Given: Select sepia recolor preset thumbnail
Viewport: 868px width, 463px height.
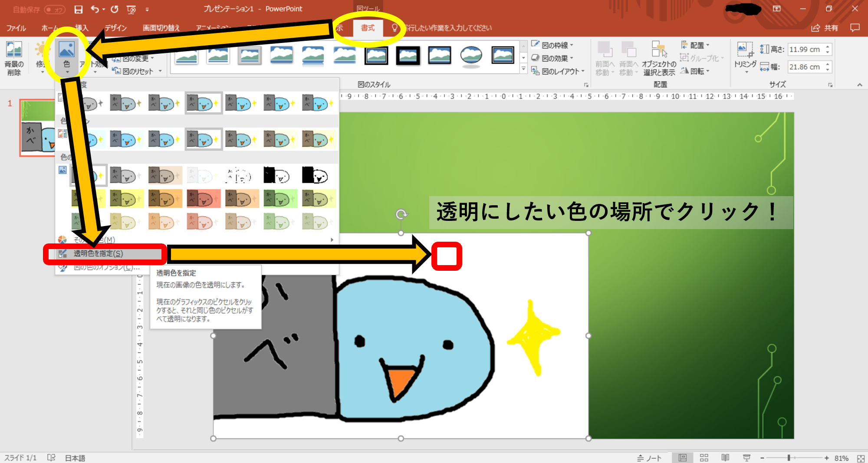Looking at the screenshot, I should click(x=165, y=176).
